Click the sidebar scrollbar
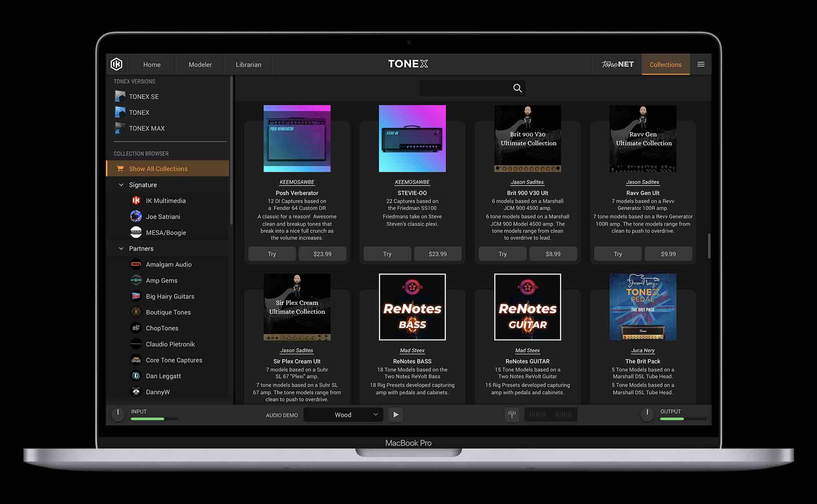 (231, 150)
